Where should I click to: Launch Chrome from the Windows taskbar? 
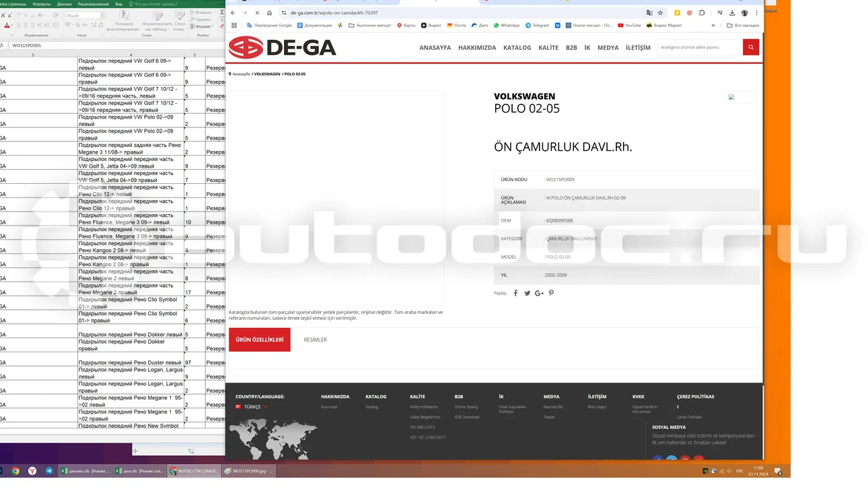point(15,471)
